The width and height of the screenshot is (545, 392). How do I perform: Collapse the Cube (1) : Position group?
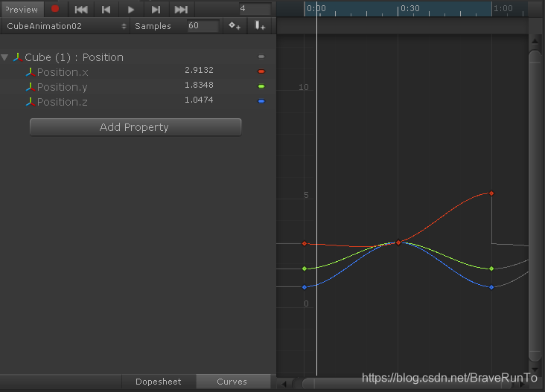click(x=5, y=57)
